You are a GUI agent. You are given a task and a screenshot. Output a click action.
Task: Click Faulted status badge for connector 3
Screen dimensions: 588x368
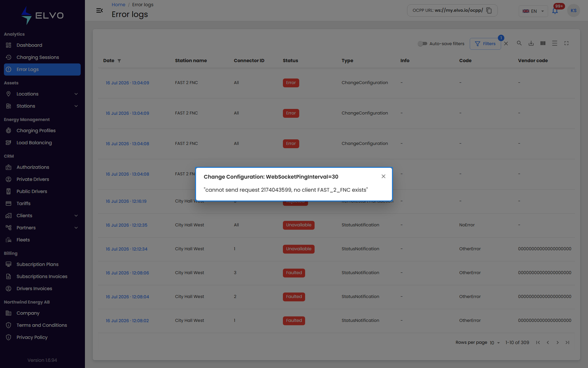pyautogui.click(x=294, y=273)
